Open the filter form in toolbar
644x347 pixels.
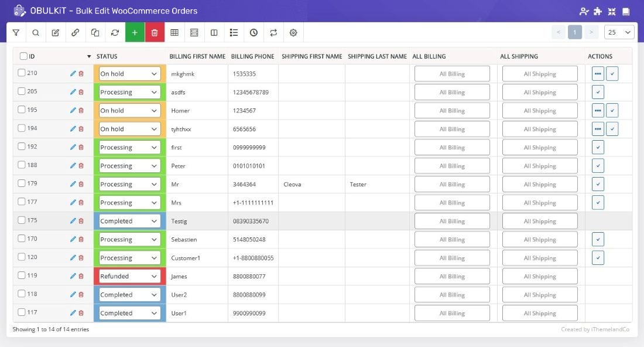(x=16, y=33)
